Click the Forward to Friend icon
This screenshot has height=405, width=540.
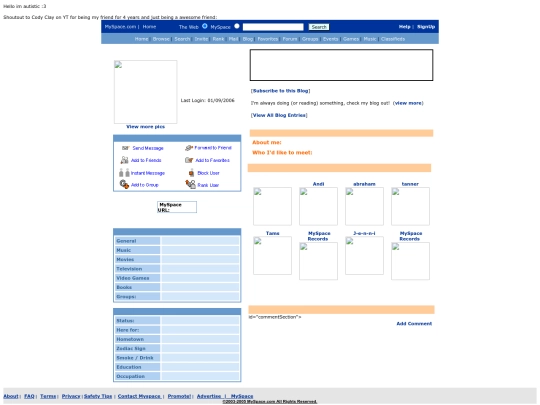coord(189,148)
